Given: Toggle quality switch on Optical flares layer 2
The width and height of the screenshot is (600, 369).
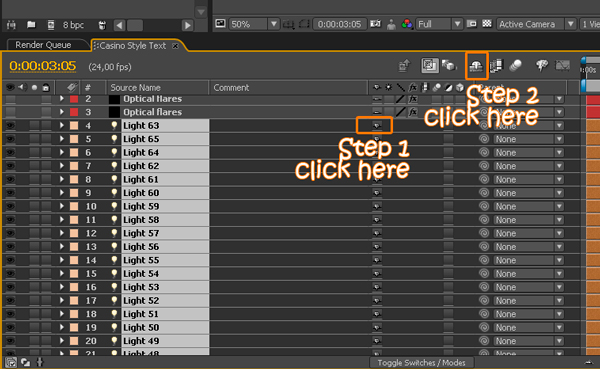Looking at the screenshot, I should pos(400,99).
